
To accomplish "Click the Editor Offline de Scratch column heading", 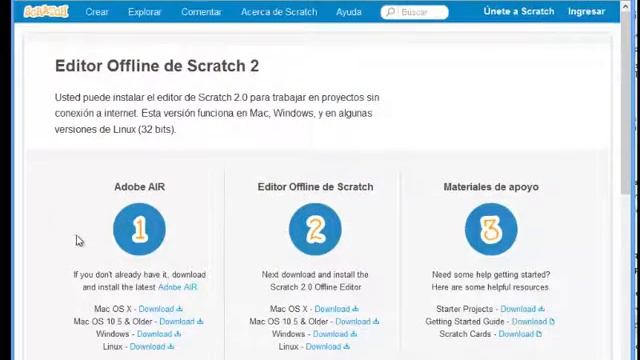I will [x=315, y=187].
